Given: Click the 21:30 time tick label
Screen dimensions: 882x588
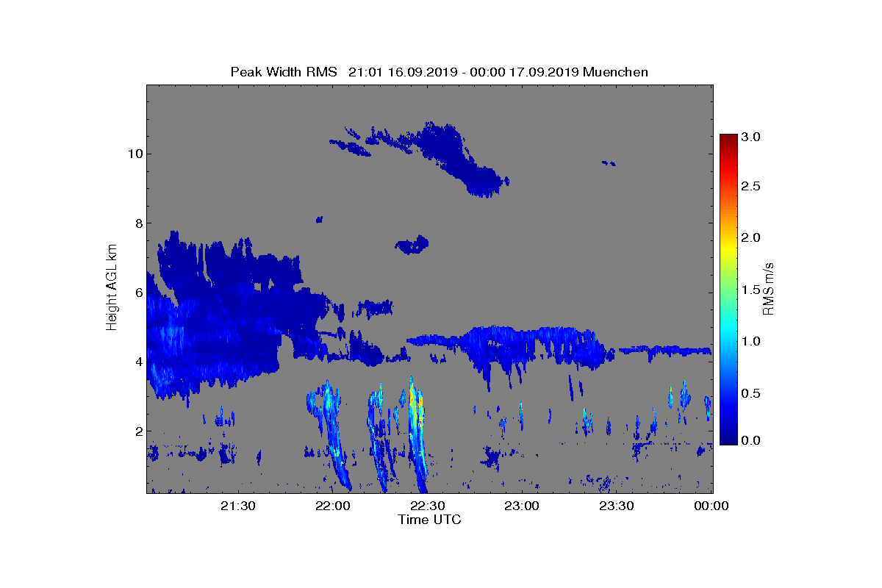Looking at the screenshot, I should point(238,506).
